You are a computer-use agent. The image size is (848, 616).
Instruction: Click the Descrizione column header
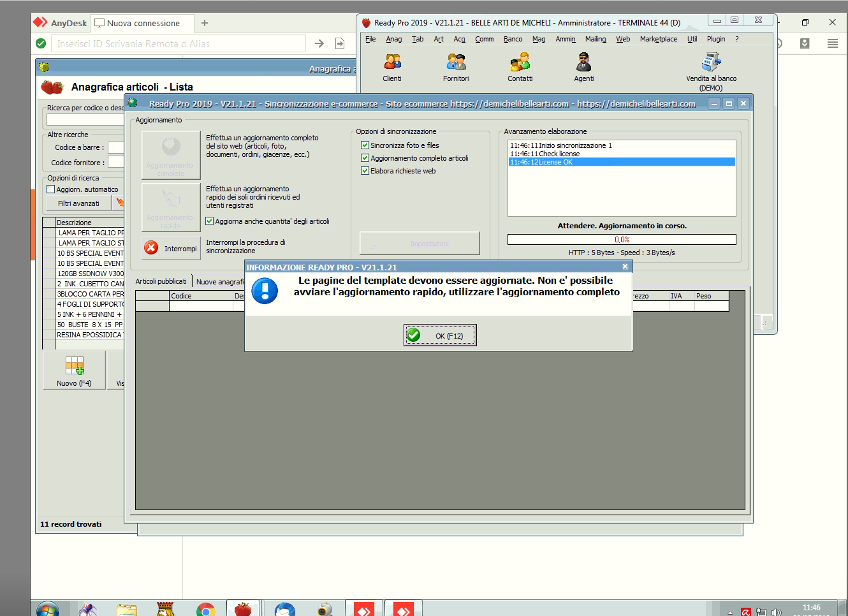[90, 223]
